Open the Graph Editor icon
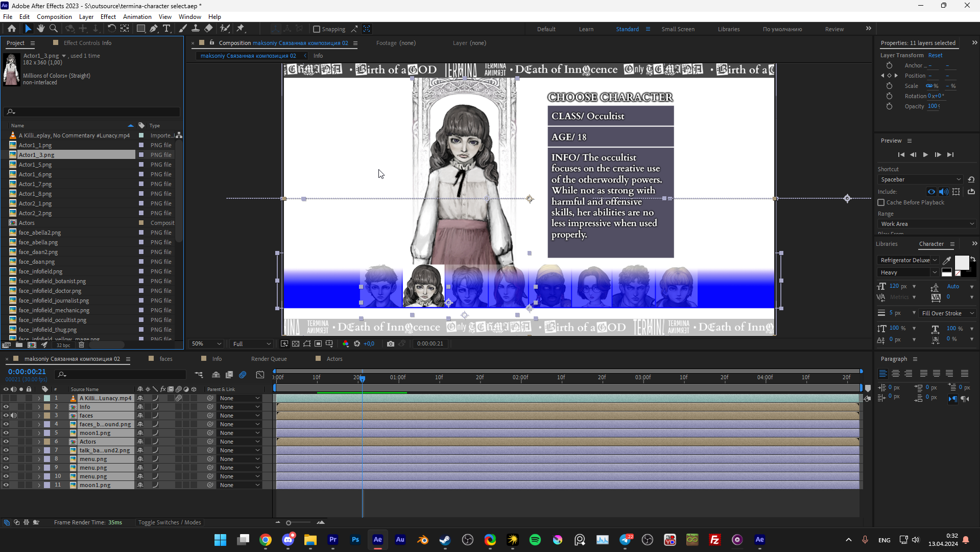 [260, 375]
